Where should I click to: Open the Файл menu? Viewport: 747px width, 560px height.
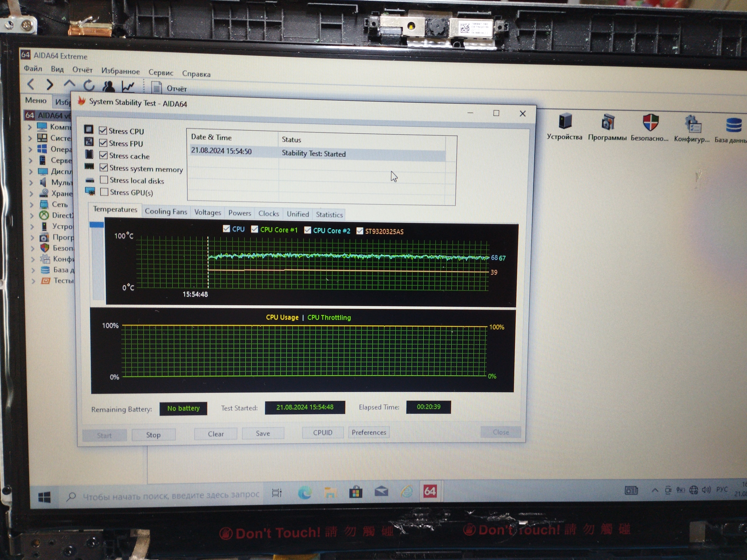33,68
